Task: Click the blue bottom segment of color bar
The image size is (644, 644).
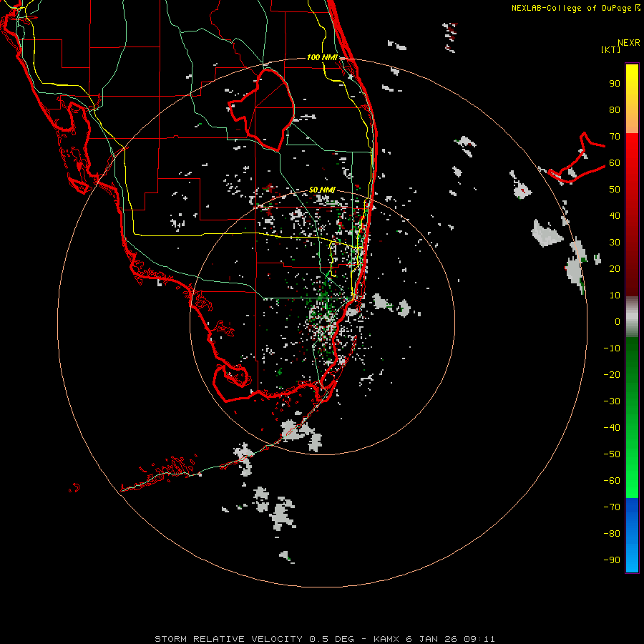Action: pyautogui.click(x=632, y=535)
